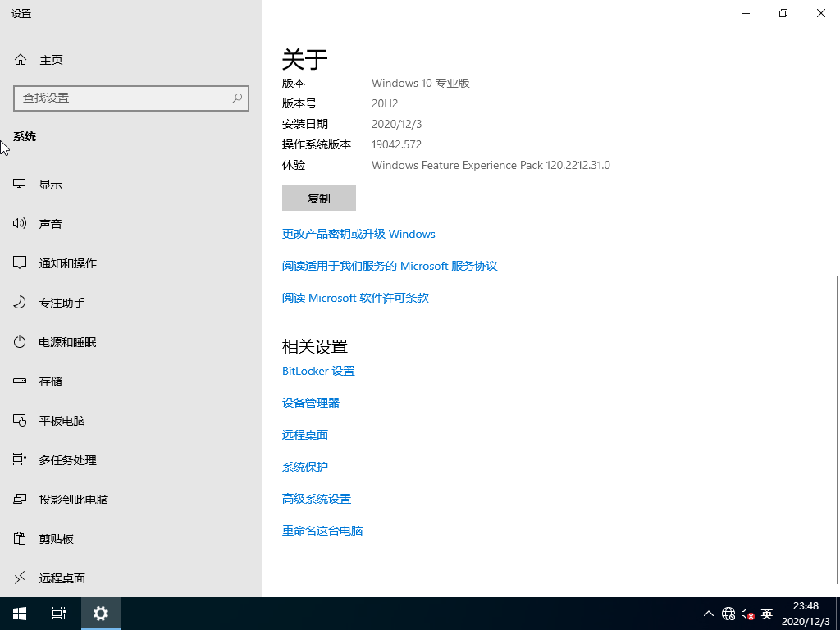
Task: Show hidden tray icons chevron
Action: 708,614
